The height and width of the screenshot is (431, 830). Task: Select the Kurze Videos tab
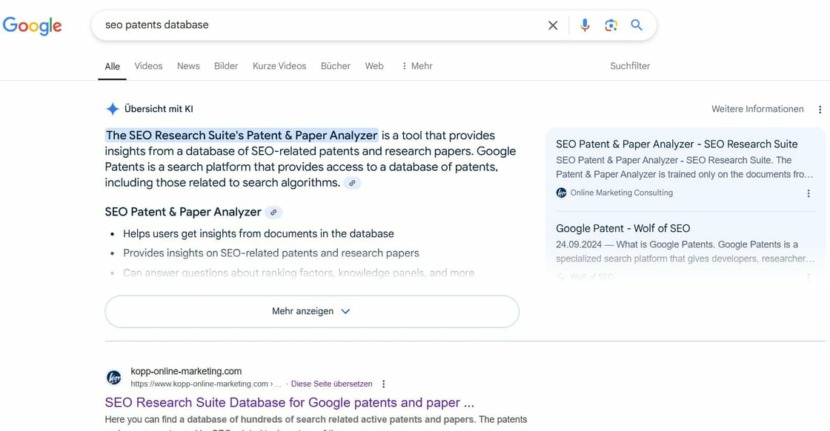(x=279, y=66)
